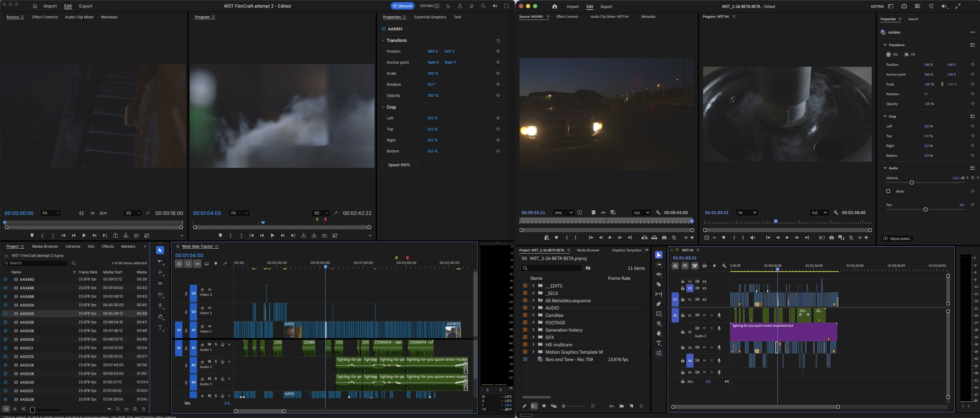
Task: Expand the FOOTAGE bin
Action: pos(533,322)
